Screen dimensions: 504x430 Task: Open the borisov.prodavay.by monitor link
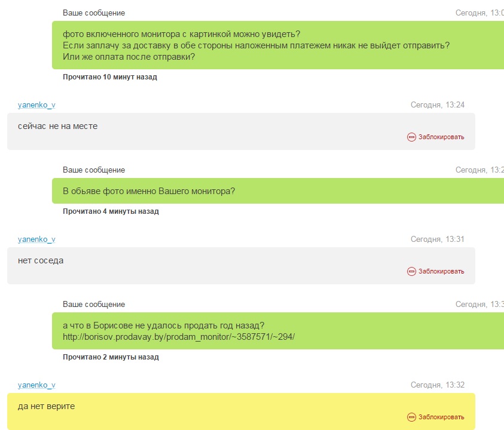[179, 337]
